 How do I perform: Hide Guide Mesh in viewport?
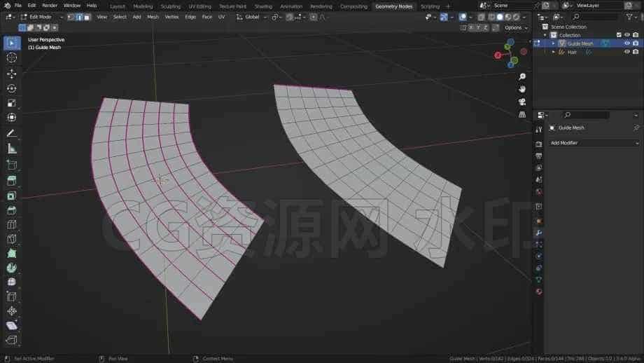point(626,43)
